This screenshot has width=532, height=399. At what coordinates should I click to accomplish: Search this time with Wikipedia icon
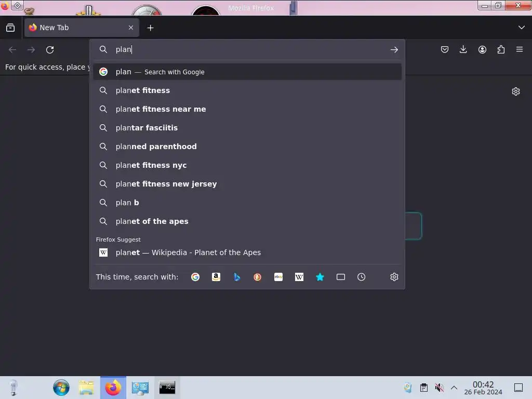pos(299,277)
